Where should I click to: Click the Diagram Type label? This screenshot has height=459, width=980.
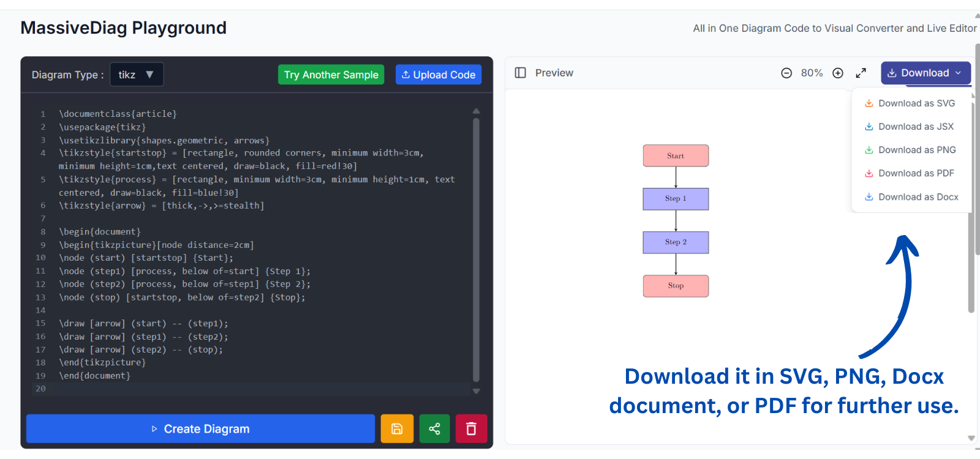point(67,75)
